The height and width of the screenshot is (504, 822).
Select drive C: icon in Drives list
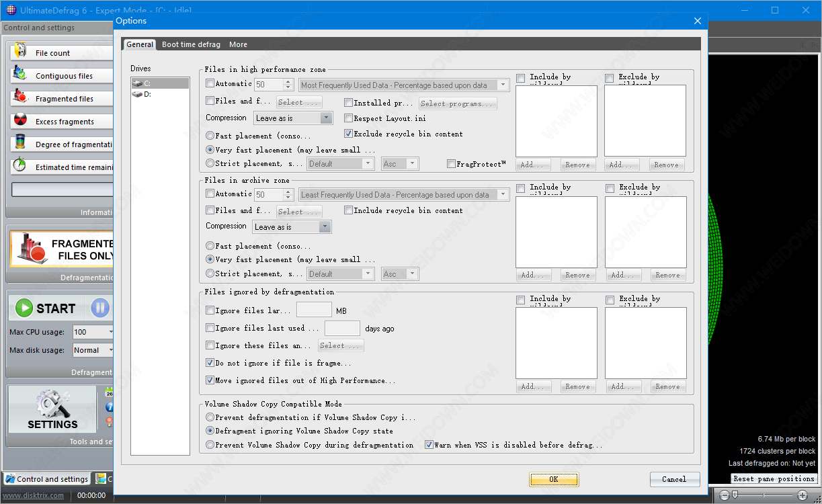[137, 83]
